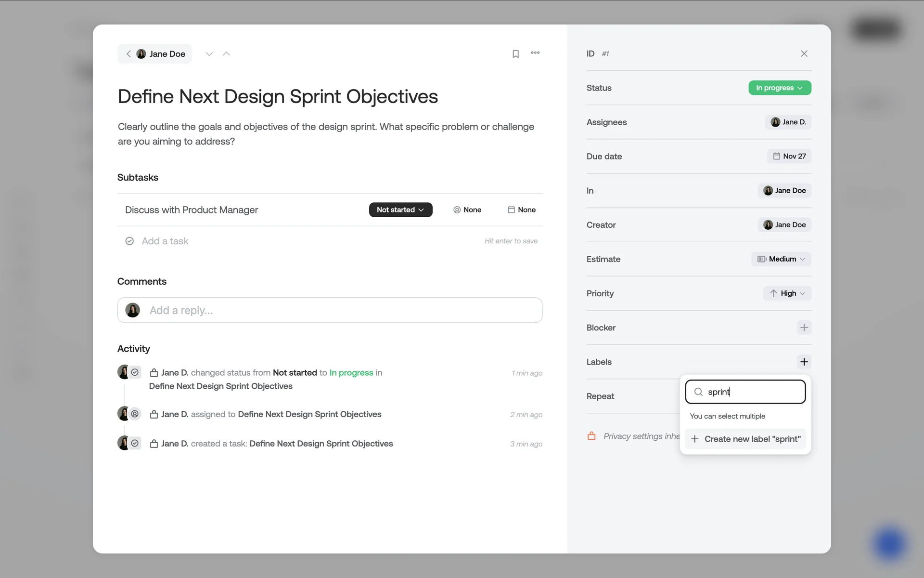Image resolution: width=924 pixels, height=578 pixels.
Task: Open the Medium estimate dropdown
Action: point(781,259)
